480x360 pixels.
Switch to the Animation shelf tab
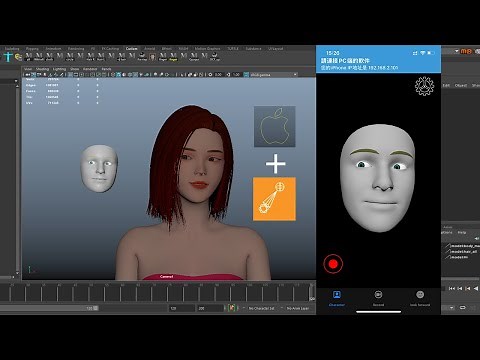pyautogui.click(x=53, y=49)
